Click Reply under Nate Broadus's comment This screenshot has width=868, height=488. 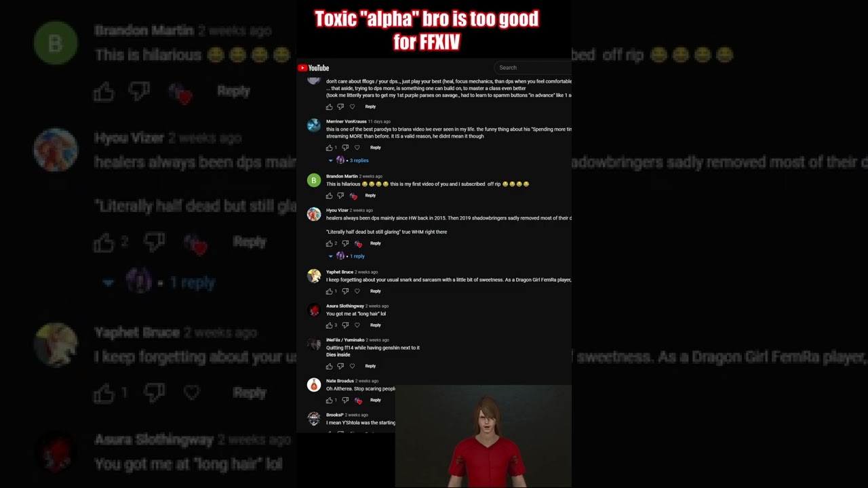[x=376, y=400]
